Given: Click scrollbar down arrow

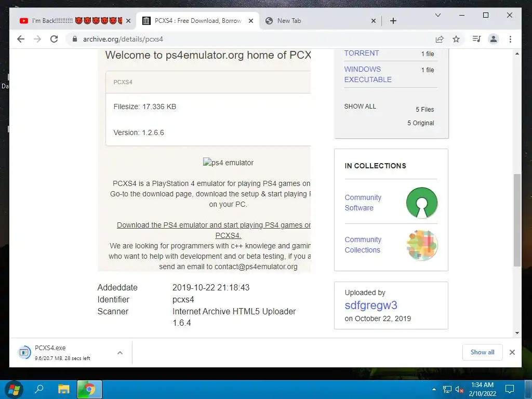Looking at the screenshot, I should (517, 333).
